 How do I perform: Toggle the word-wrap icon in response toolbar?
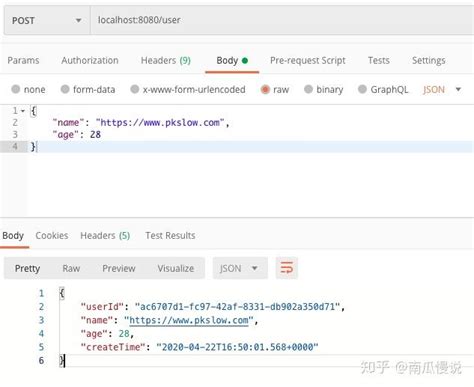(x=286, y=268)
